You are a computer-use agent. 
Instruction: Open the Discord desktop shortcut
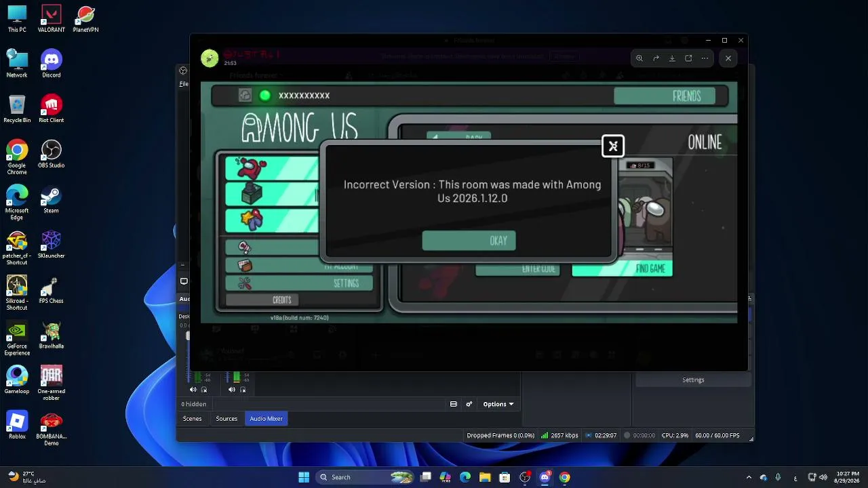52,64
